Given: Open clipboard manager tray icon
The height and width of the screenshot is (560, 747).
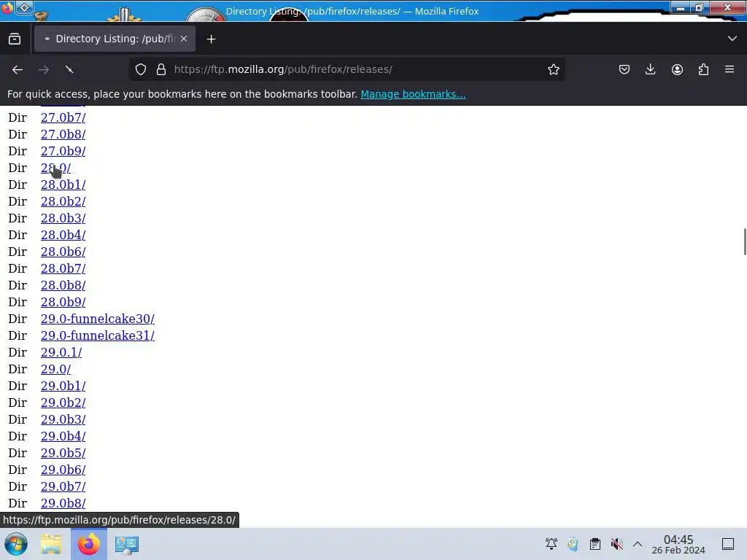Looking at the screenshot, I should pyautogui.click(x=595, y=544).
